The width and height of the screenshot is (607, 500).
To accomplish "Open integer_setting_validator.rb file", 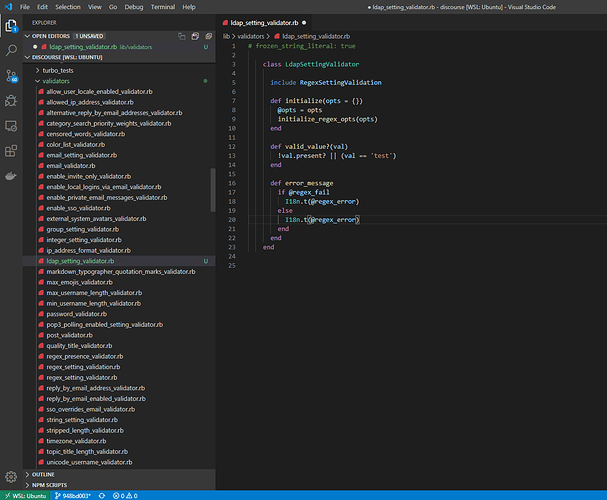I will [84, 240].
